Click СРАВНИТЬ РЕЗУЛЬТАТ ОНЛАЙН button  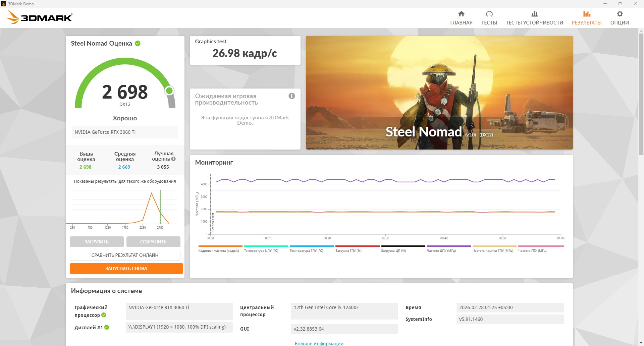click(125, 255)
